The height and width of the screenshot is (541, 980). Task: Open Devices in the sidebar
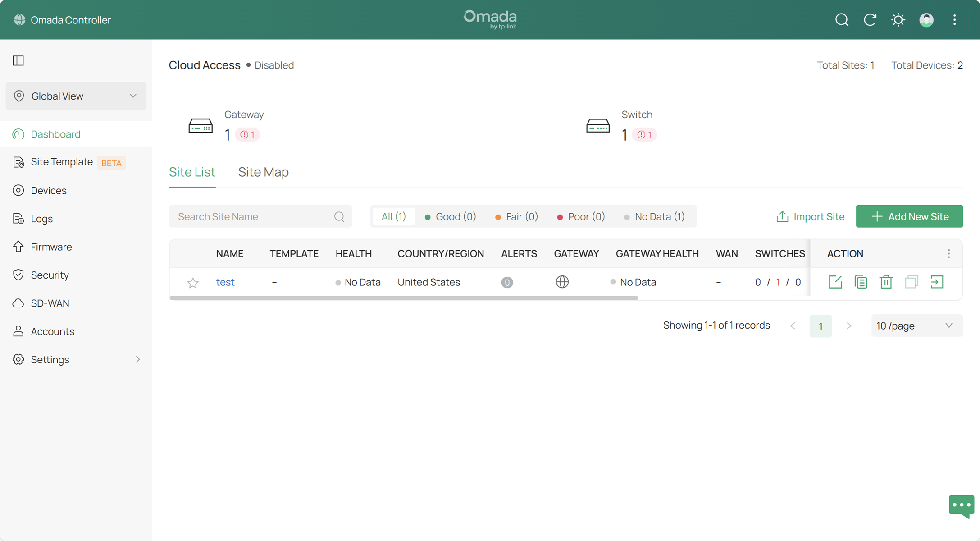pos(49,191)
